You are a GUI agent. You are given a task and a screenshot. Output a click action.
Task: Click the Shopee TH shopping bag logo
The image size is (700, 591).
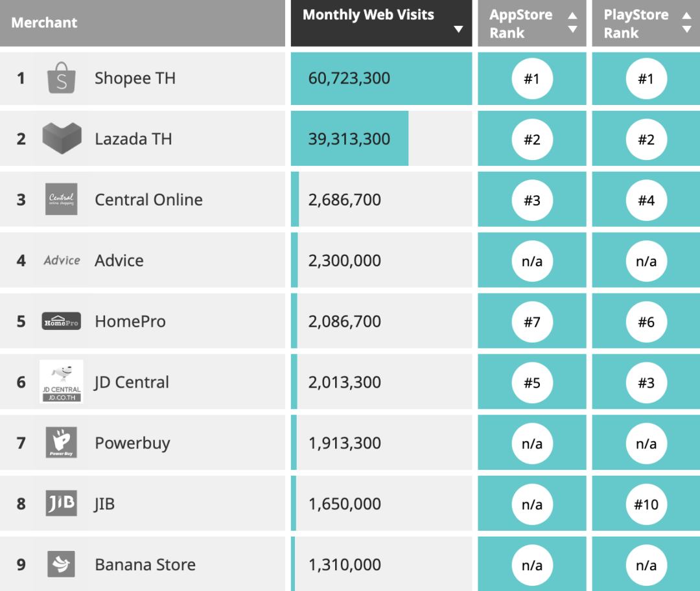pos(62,78)
